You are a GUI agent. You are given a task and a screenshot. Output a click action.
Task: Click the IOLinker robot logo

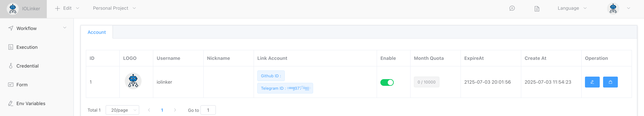(x=13, y=9)
